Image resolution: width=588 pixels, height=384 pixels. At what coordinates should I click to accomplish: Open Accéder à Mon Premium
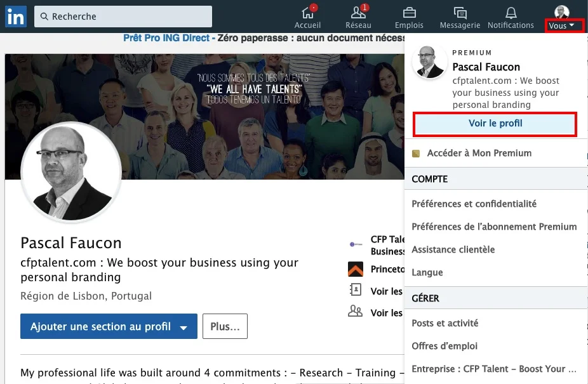pos(479,153)
